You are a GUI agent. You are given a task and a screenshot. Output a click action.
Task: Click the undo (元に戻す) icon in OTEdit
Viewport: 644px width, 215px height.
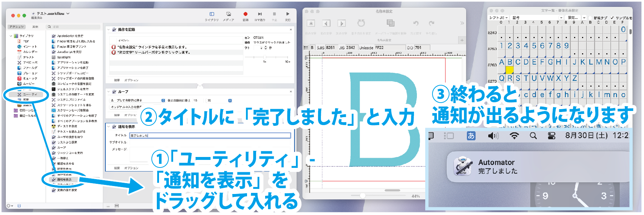pyautogui.click(x=416, y=23)
